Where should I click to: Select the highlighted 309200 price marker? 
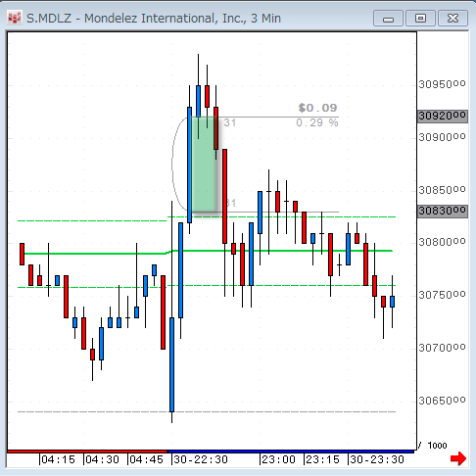[x=443, y=117]
